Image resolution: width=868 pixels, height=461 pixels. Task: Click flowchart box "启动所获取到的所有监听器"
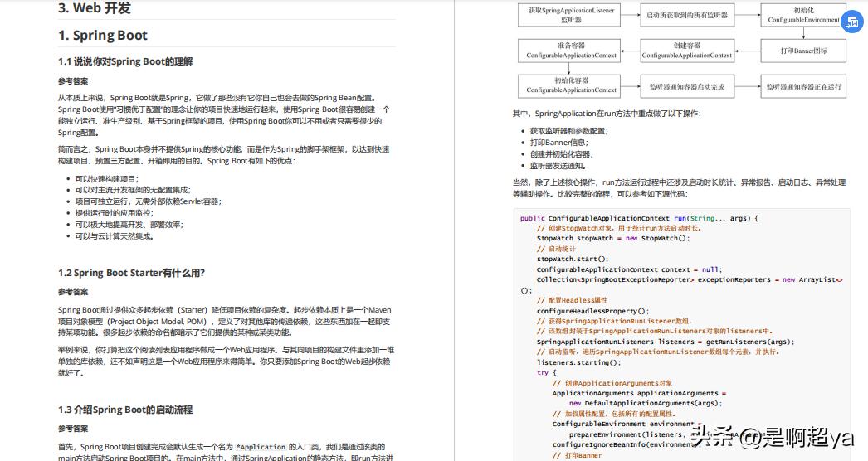coord(687,15)
